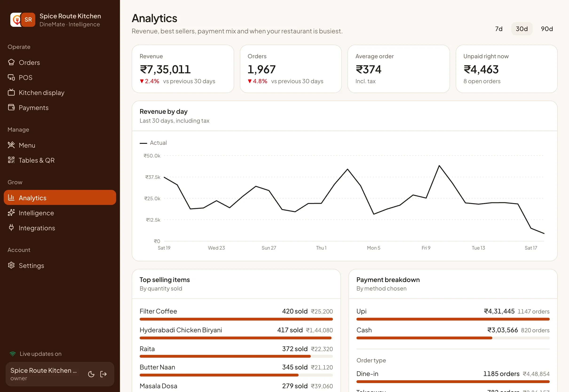Click the Revenue ₹7,35,011 card
Viewport: 569px width, 392px height.
click(x=183, y=69)
